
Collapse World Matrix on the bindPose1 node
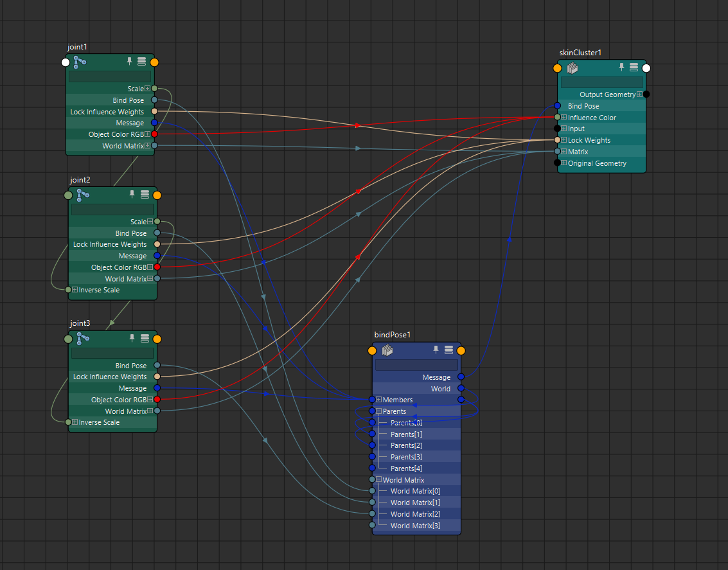coord(378,480)
